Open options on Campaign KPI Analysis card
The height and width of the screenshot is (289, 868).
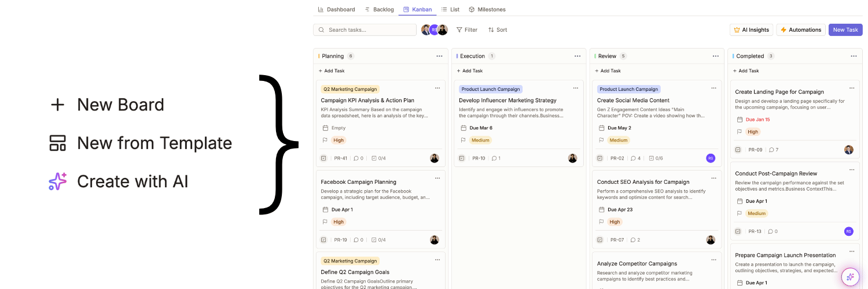tap(437, 88)
